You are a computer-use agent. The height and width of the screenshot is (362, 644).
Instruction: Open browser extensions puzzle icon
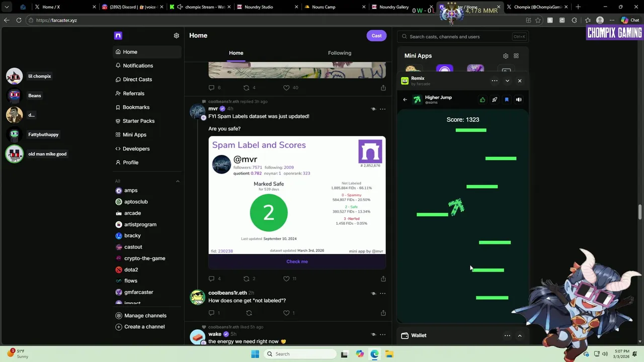coord(575,20)
